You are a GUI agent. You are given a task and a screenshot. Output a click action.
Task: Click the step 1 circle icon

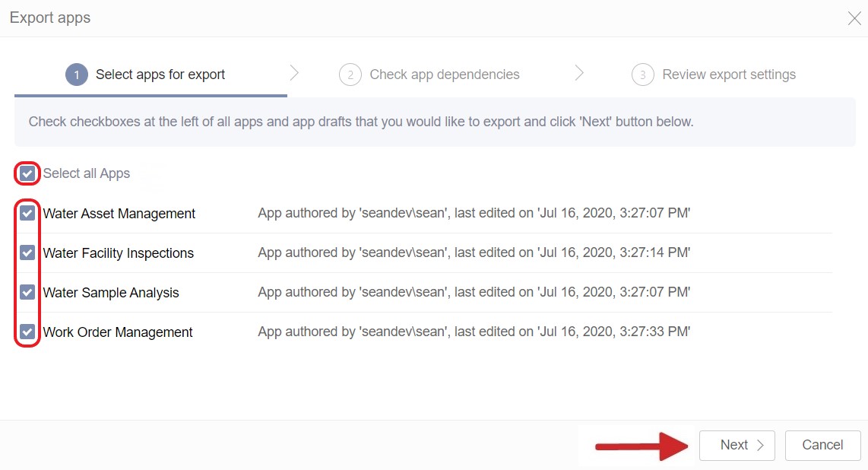pos(76,75)
